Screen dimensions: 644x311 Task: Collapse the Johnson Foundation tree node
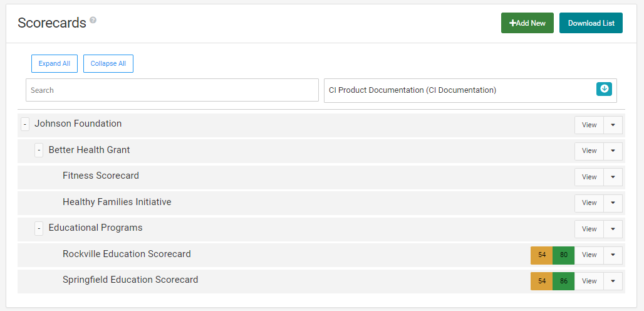click(25, 124)
